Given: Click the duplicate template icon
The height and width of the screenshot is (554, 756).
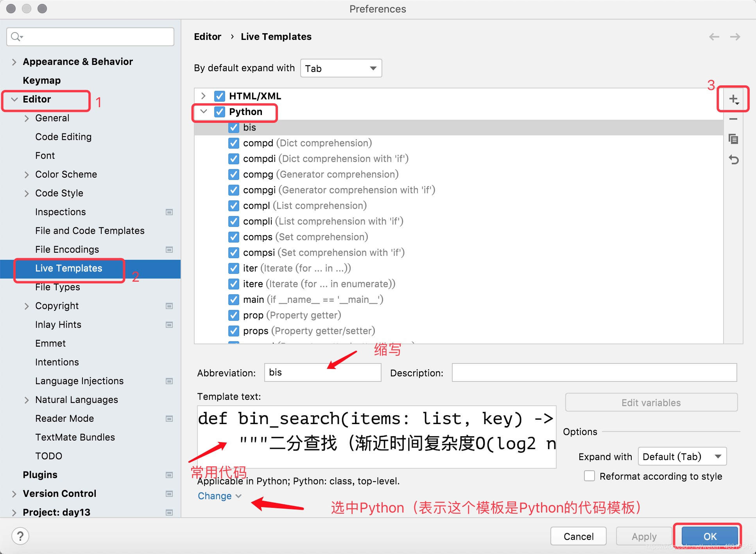Looking at the screenshot, I should 733,139.
